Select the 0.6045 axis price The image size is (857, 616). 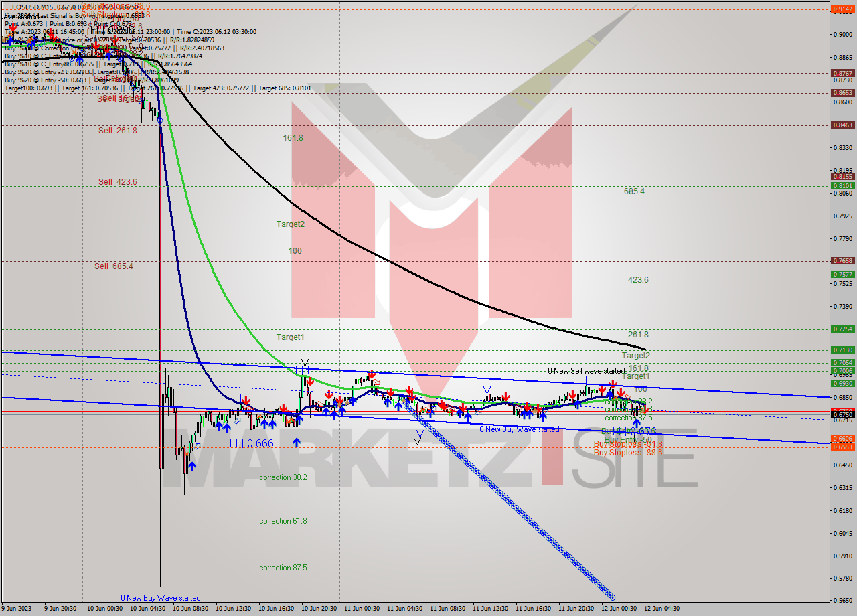tap(842, 534)
